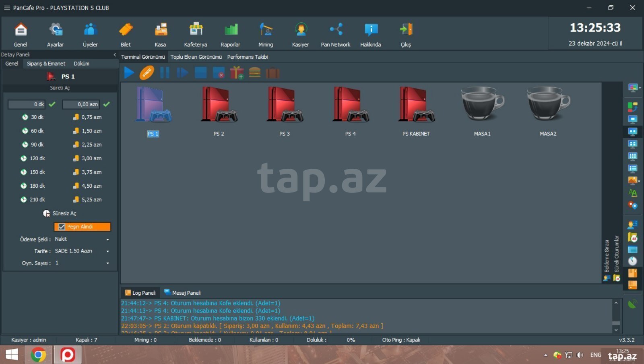
Task: Open the Performans Takibi tab
Action: pyautogui.click(x=248, y=57)
